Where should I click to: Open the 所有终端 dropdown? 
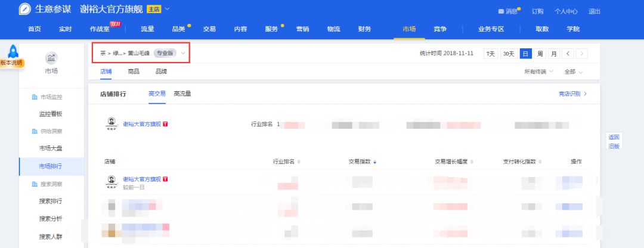tap(538, 72)
